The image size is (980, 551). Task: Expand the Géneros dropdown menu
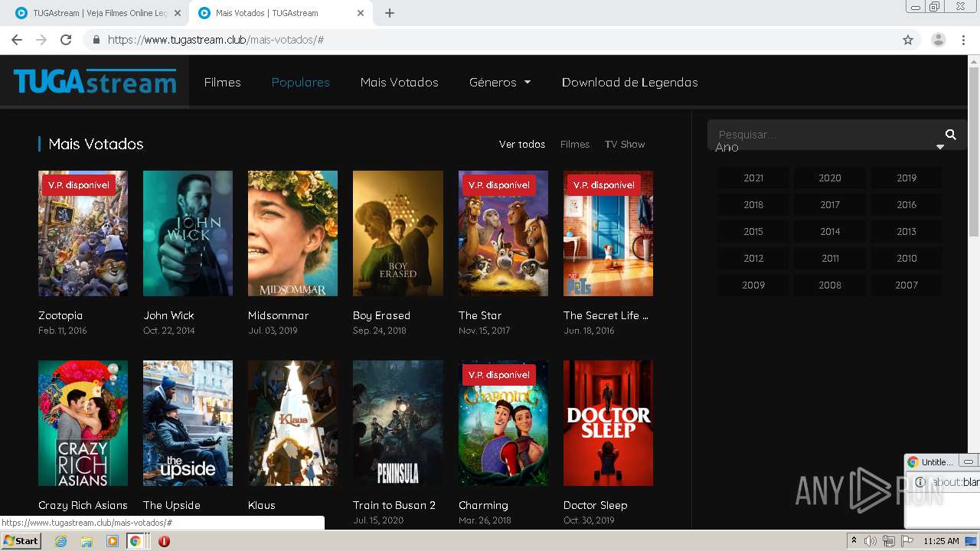pos(500,82)
